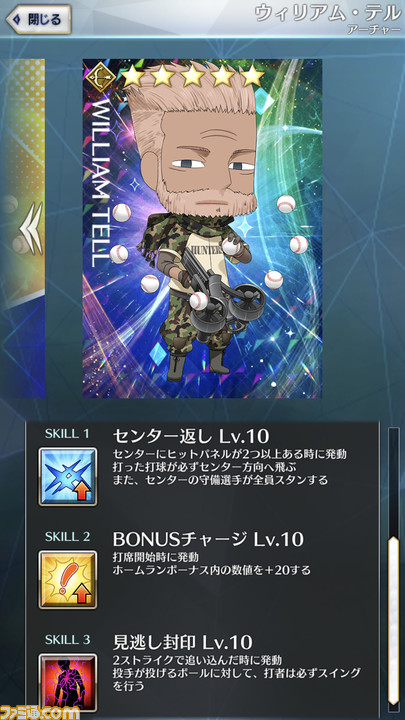Select the BONUSチャージ Lv.10 skill title
Image resolution: width=405 pixels, height=720 pixels.
[208, 539]
